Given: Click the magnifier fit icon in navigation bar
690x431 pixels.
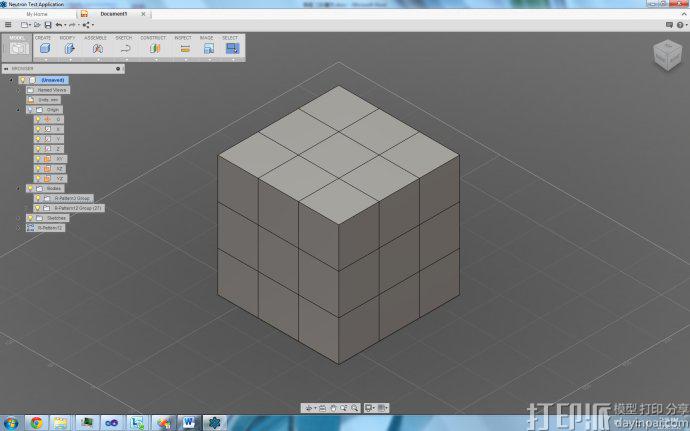Looking at the screenshot, I should pyautogui.click(x=355, y=408).
